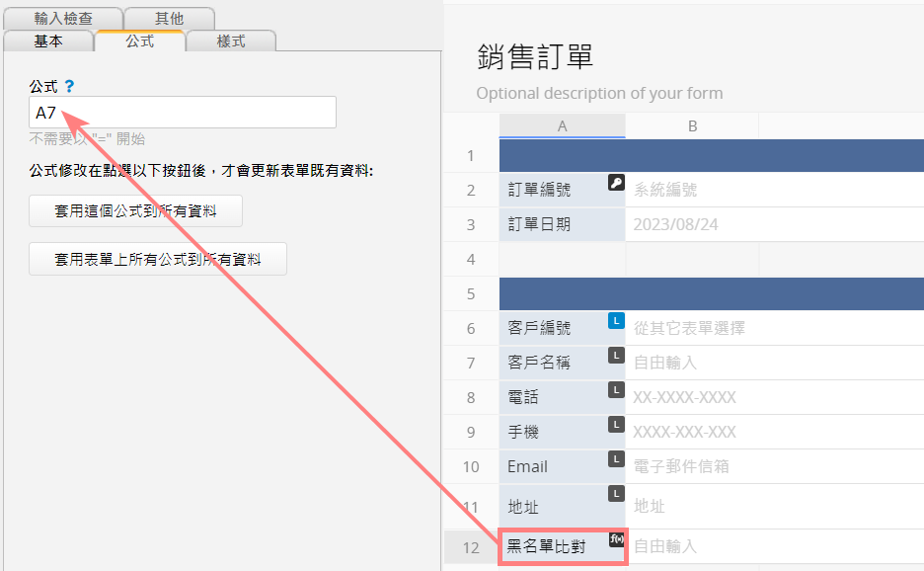This screenshot has width=924, height=571.
Task: Click the L icon on Email field
Action: 616,459
